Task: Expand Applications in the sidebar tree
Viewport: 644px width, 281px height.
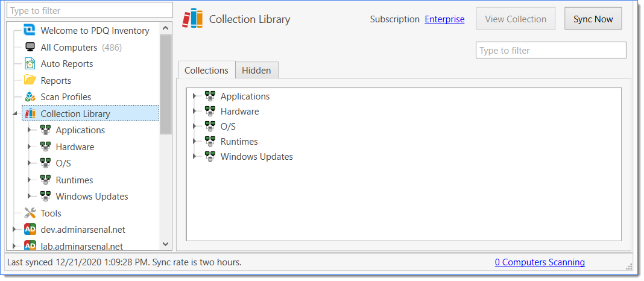Action: click(30, 130)
